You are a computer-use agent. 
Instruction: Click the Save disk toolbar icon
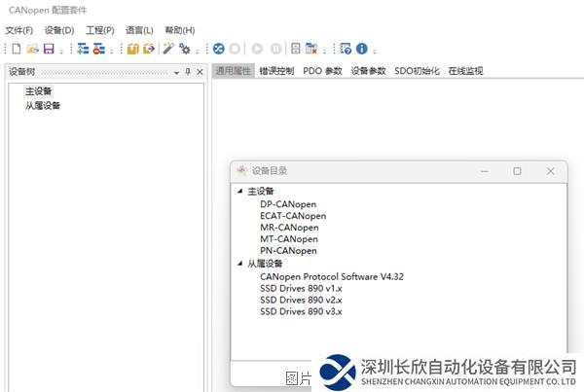pos(48,49)
